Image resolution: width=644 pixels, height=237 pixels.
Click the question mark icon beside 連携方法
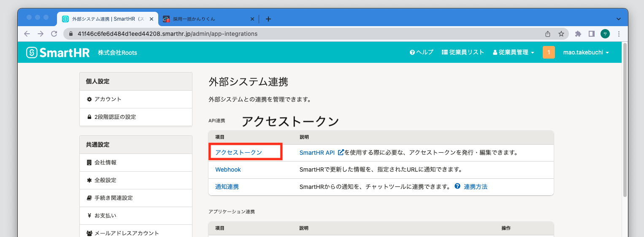click(x=457, y=186)
